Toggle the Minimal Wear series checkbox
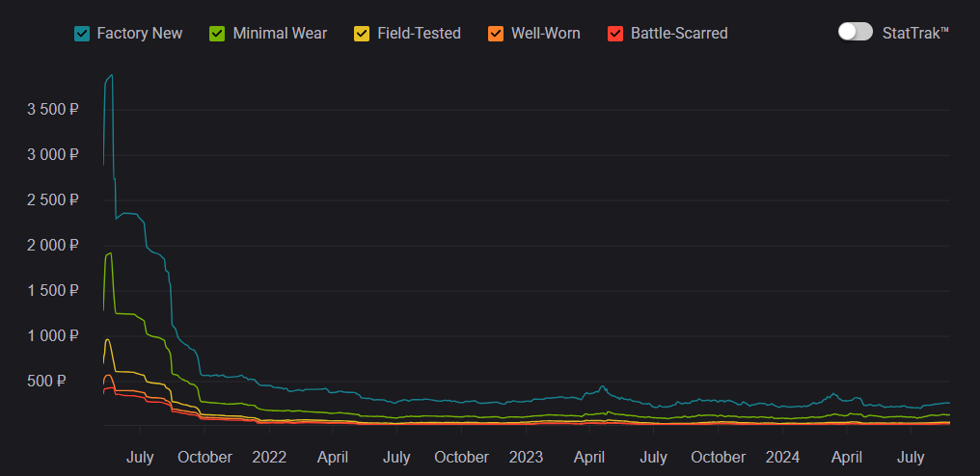980x476 pixels. click(218, 34)
